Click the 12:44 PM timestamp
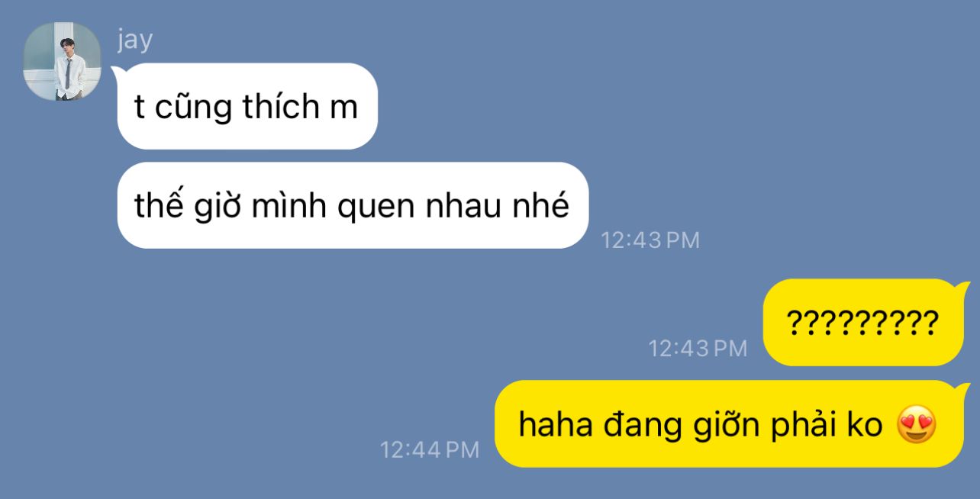Image resolution: width=980 pixels, height=499 pixels. pyautogui.click(x=430, y=449)
